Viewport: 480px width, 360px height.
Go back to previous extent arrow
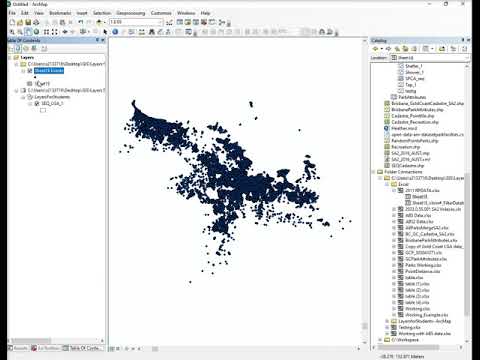(x=65, y=32)
